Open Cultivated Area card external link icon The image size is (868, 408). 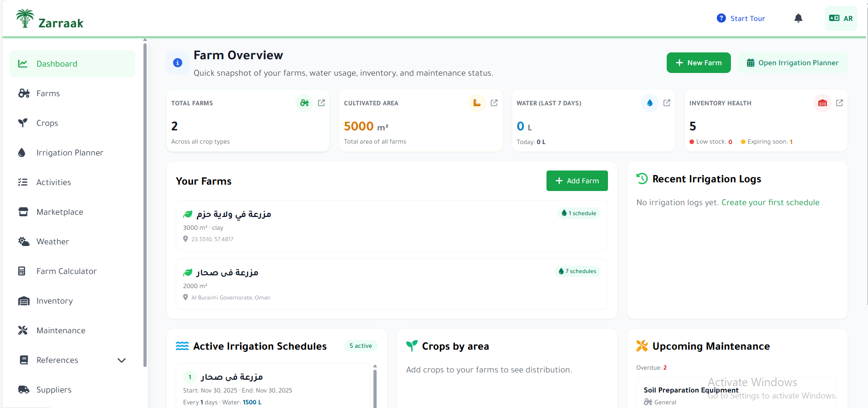pos(494,103)
